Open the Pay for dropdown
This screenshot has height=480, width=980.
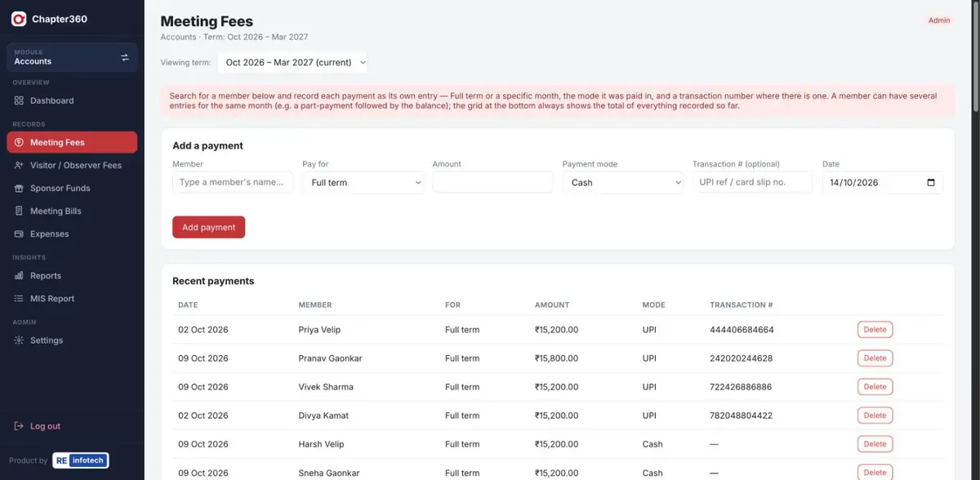coord(363,183)
